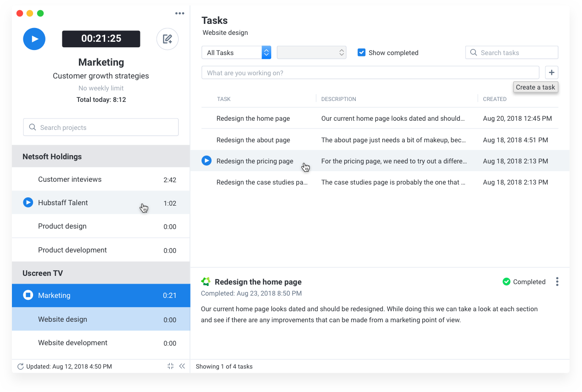Click the 00:21:25 timer display
The height and width of the screenshot is (392, 582).
pos(101,39)
